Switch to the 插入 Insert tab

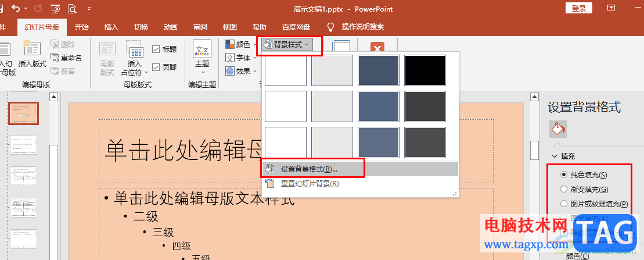[111, 27]
